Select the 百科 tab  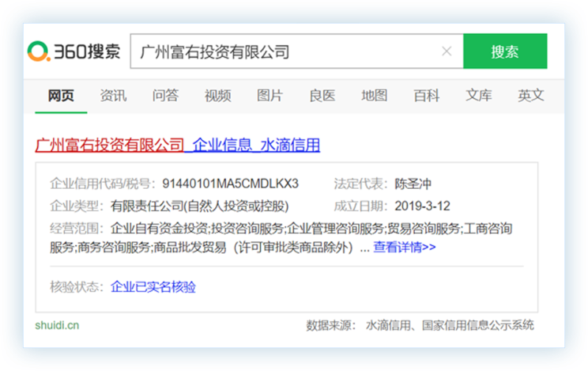pyautogui.click(x=427, y=96)
